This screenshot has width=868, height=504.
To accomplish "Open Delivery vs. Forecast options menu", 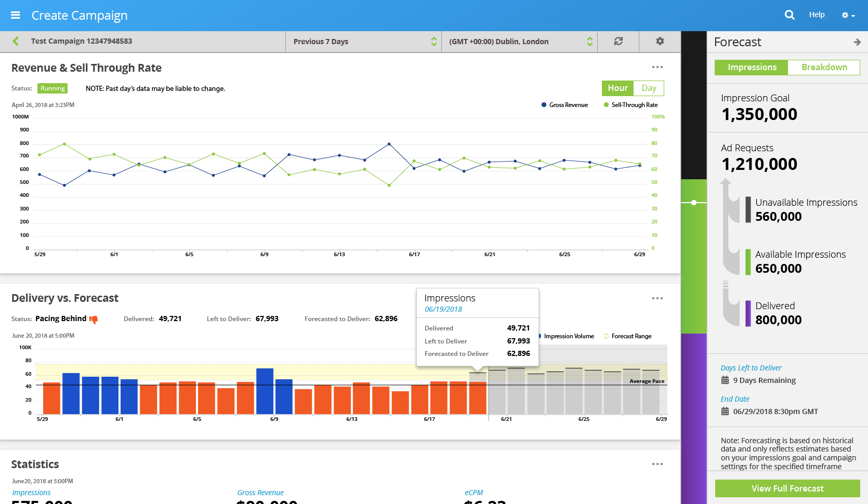I will pyautogui.click(x=657, y=298).
